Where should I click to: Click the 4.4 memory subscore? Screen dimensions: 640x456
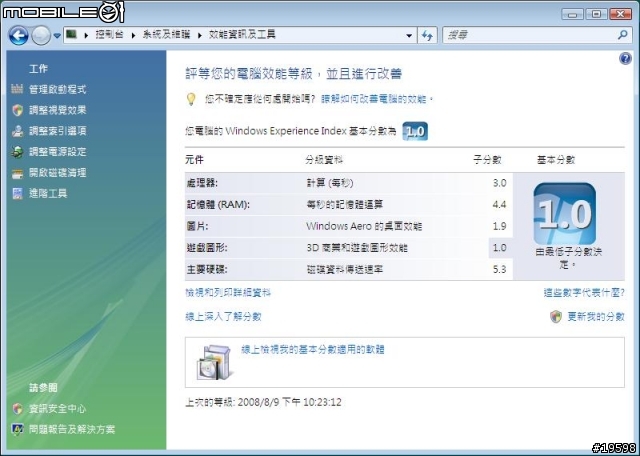(x=500, y=205)
